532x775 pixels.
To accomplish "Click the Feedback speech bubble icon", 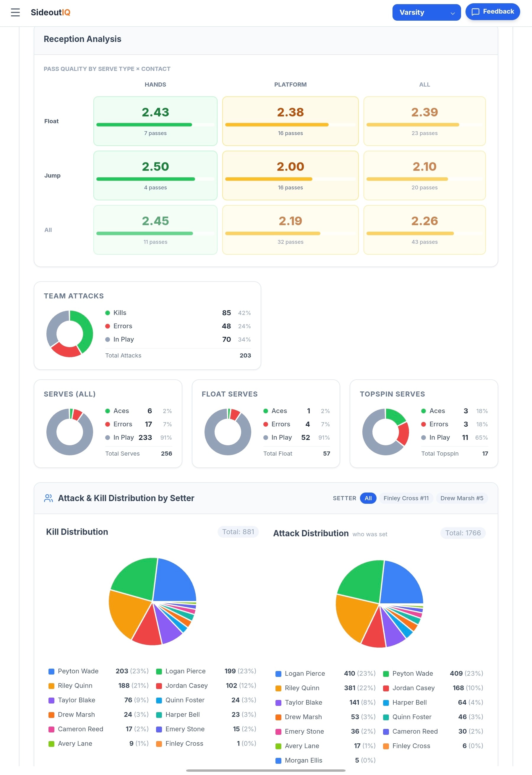I will click(475, 12).
